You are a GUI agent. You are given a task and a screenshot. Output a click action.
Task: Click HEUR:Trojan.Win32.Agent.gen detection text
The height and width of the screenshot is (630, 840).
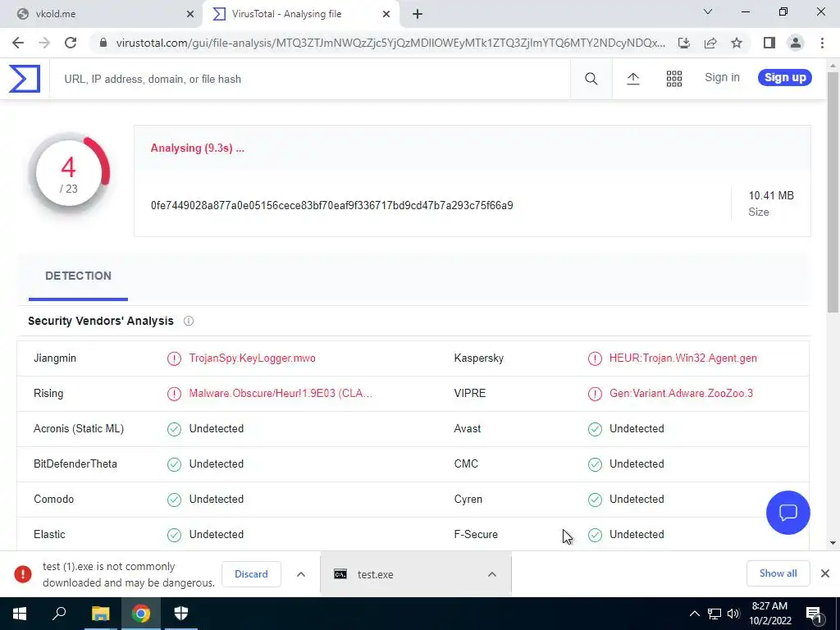click(x=683, y=358)
